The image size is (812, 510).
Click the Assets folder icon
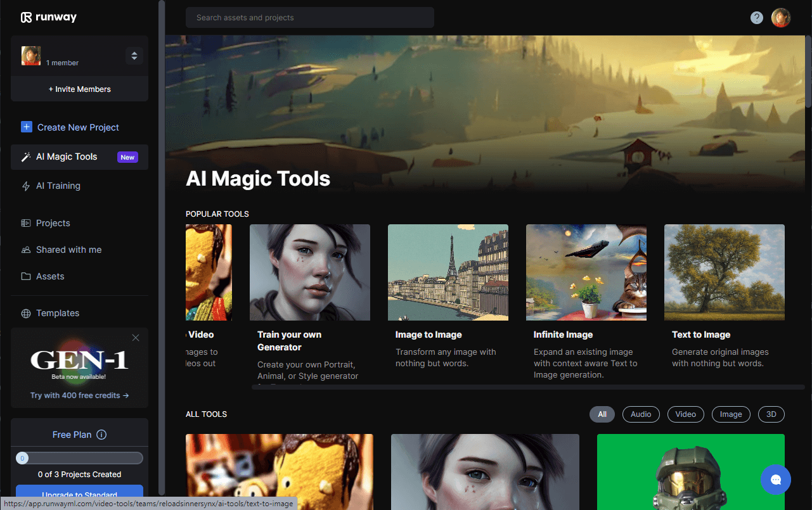point(26,276)
